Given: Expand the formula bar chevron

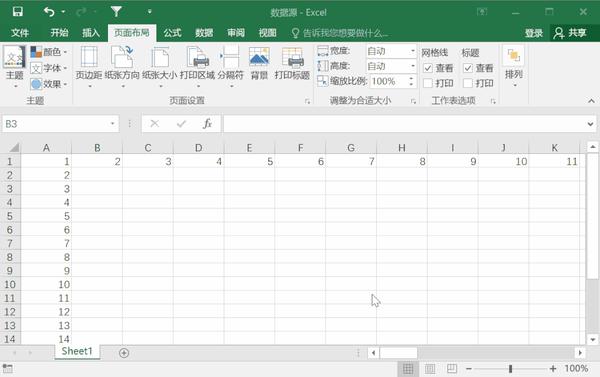Looking at the screenshot, I should pos(590,124).
